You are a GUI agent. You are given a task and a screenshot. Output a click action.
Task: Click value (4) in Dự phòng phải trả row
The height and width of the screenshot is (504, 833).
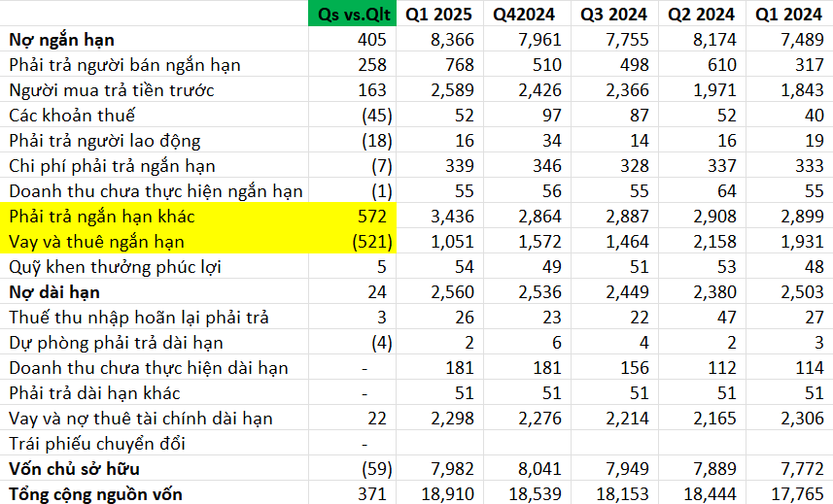pos(382,343)
